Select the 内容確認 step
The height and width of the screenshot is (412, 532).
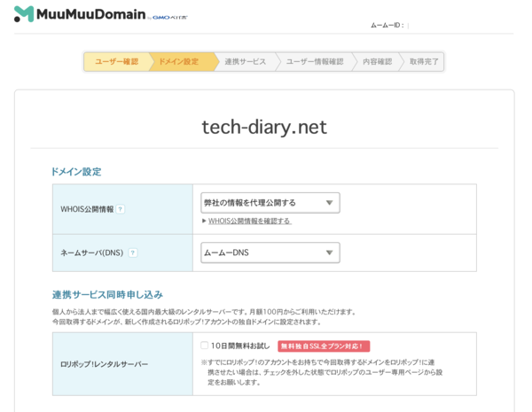click(377, 62)
